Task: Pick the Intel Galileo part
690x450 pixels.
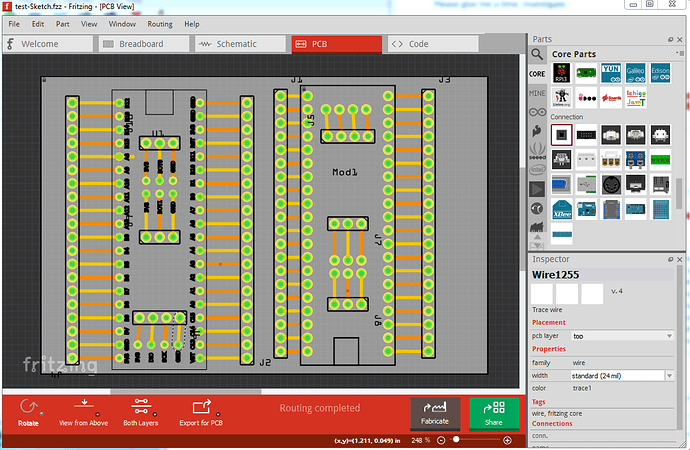Action: coord(635,73)
